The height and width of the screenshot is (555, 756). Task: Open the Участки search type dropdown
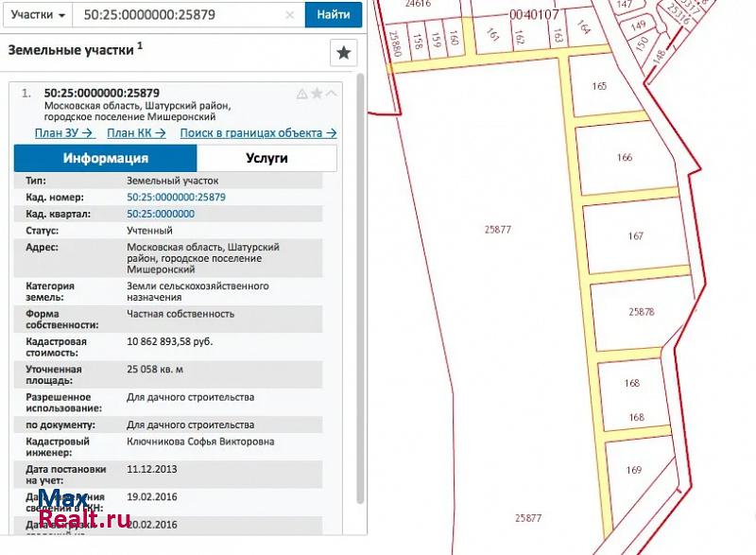[x=37, y=15]
